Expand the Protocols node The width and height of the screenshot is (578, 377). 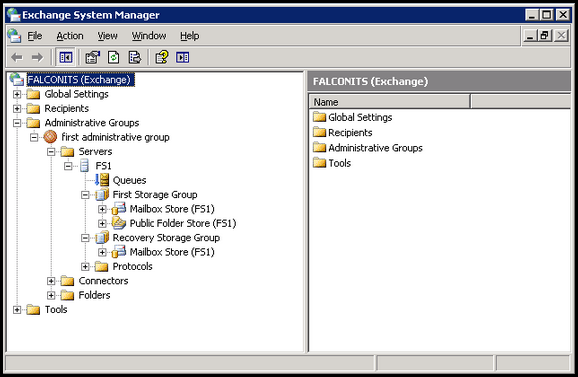(85, 267)
